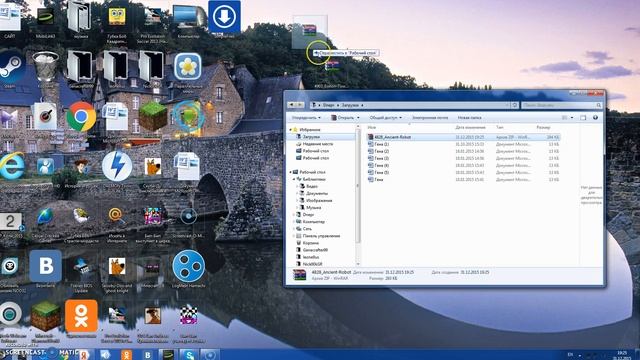Click the Skype icon in the taskbar
The height and width of the screenshot is (360, 640).
pos(189,355)
